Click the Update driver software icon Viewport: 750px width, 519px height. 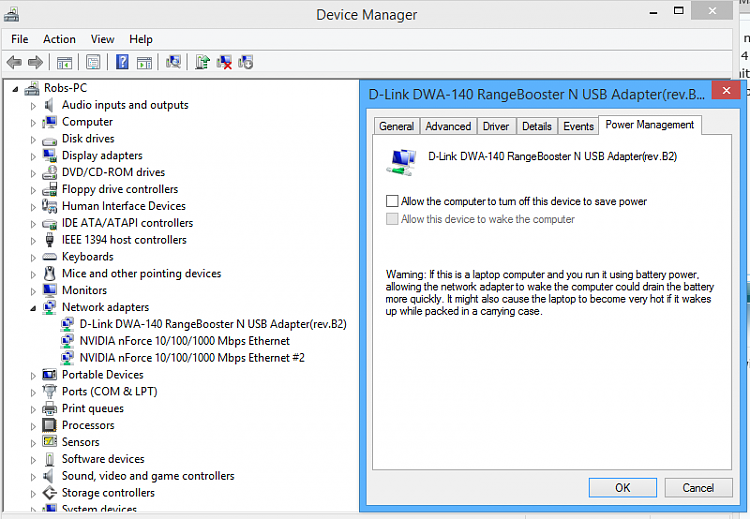point(202,62)
